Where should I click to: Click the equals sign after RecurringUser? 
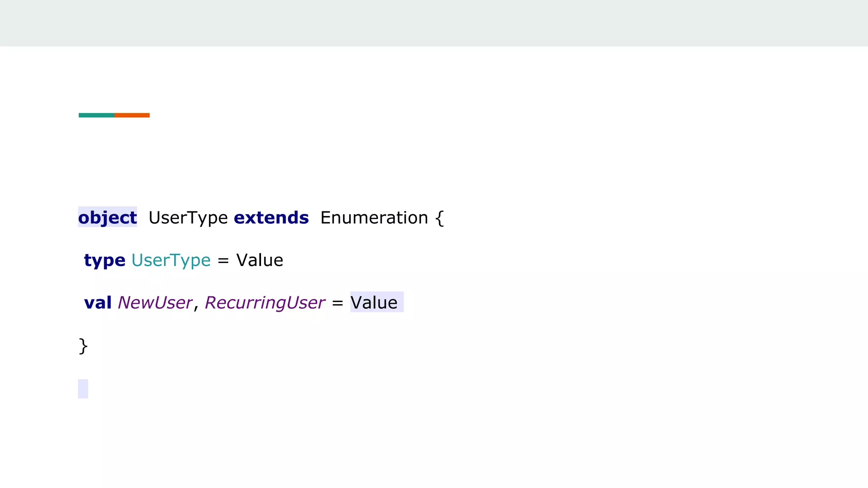click(x=337, y=303)
